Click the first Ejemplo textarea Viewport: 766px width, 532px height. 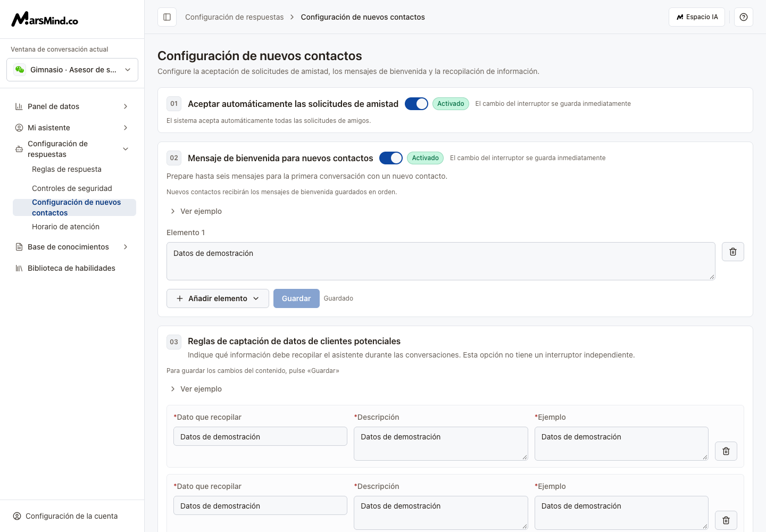click(621, 444)
